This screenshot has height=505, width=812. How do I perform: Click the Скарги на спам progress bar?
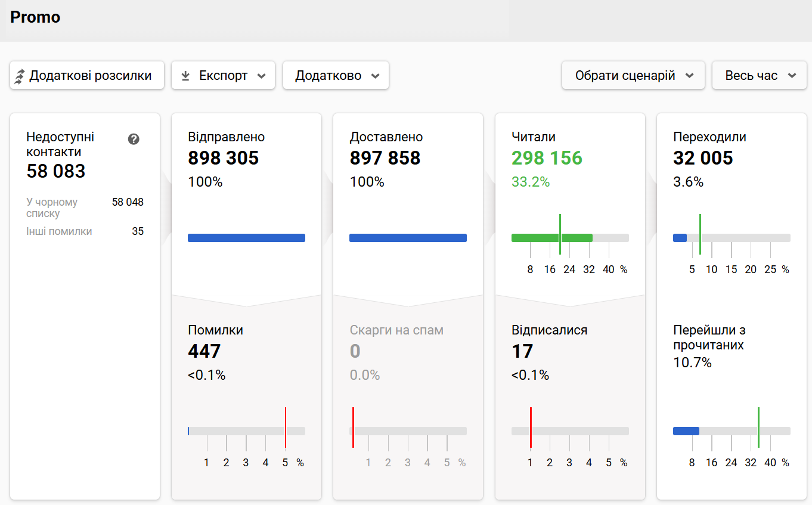pos(408,431)
